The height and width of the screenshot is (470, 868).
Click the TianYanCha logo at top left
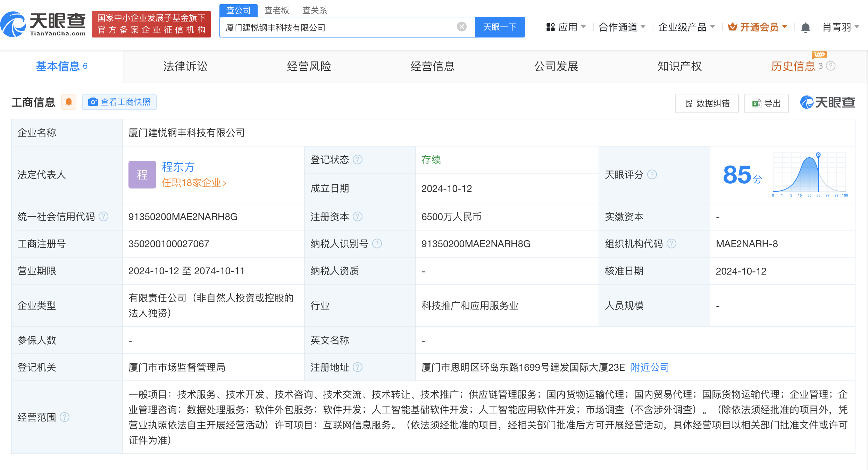pyautogui.click(x=43, y=24)
